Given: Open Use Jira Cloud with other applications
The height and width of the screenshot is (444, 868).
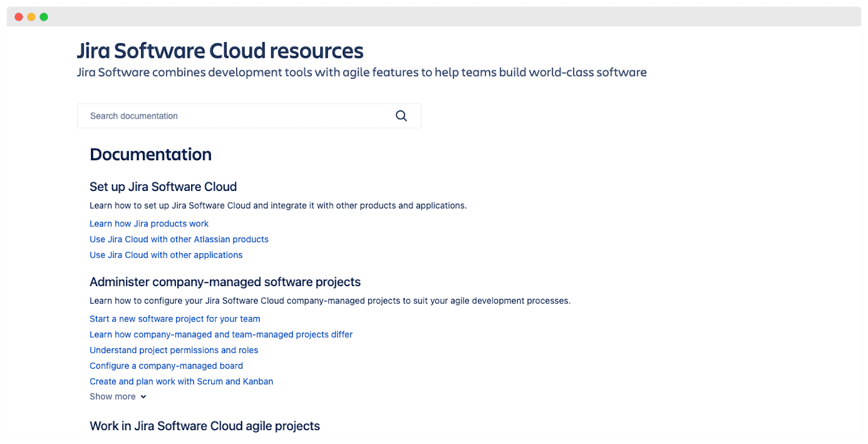Looking at the screenshot, I should [x=166, y=255].
